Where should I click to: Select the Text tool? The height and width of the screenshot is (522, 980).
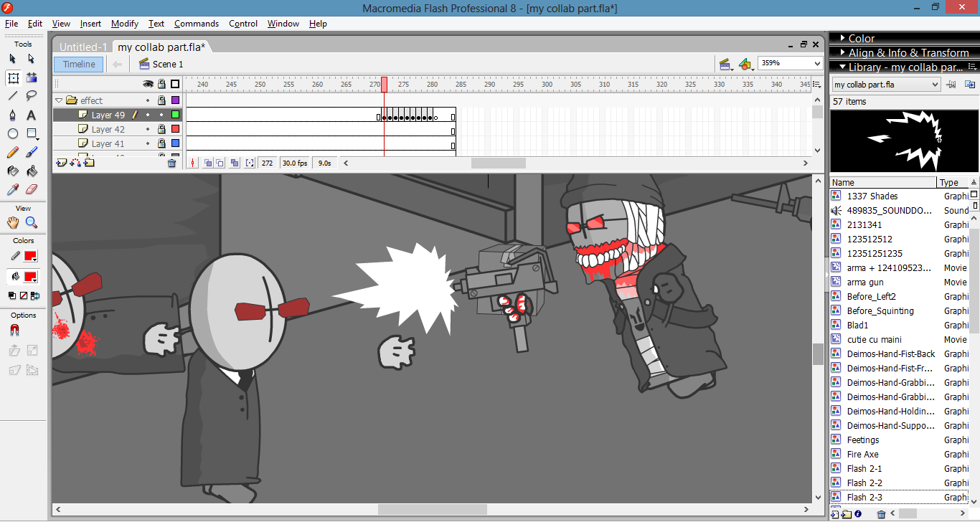(32, 115)
